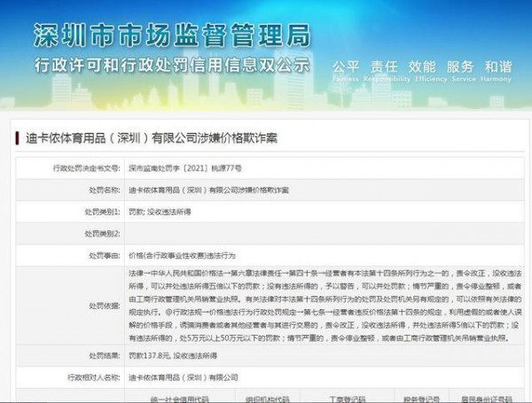Image resolution: width=532 pixels, height=403 pixels.
Task: Select the 处罚结果 label
Action: pos(104,355)
